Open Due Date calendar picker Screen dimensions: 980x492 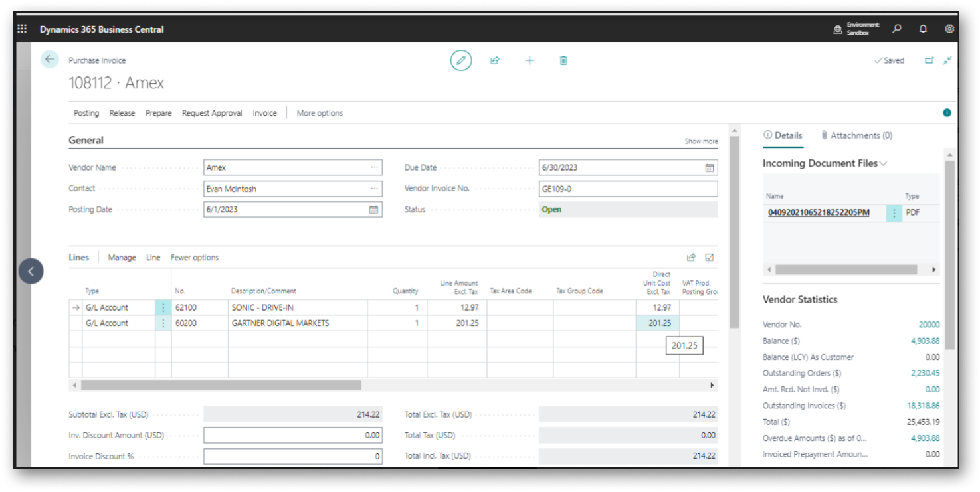(x=710, y=168)
